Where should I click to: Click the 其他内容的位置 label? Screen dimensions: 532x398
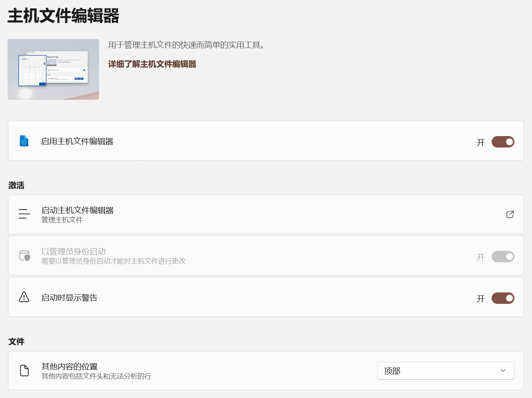click(x=69, y=366)
